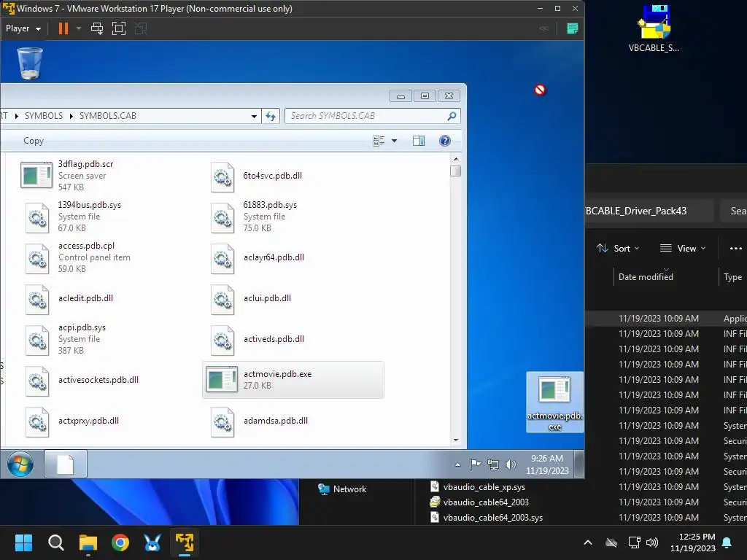Click the Windows 7 clock 9:26 AM
Image resolution: width=747 pixels, height=560 pixels.
(x=547, y=464)
